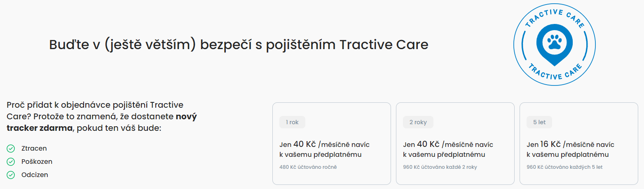Click the Ztracen list item text
This screenshot has width=644, height=189.
click(x=34, y=148)
